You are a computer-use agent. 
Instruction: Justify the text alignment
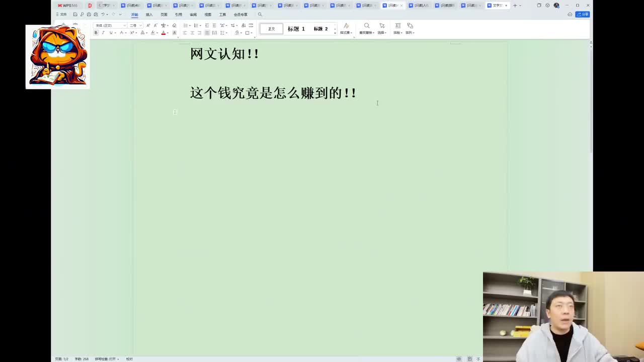coord(207,33)
